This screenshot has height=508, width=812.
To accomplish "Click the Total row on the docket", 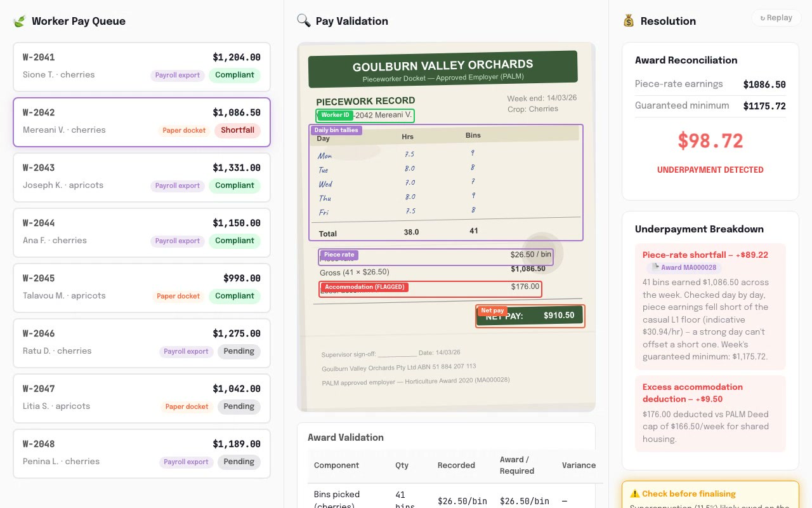I will pos(446,231).
